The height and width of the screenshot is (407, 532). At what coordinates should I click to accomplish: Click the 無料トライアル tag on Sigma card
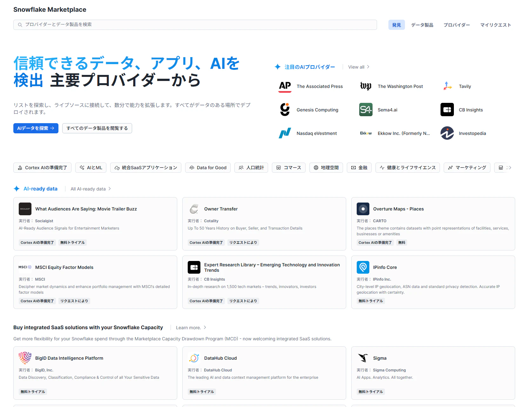click(371, 392)
